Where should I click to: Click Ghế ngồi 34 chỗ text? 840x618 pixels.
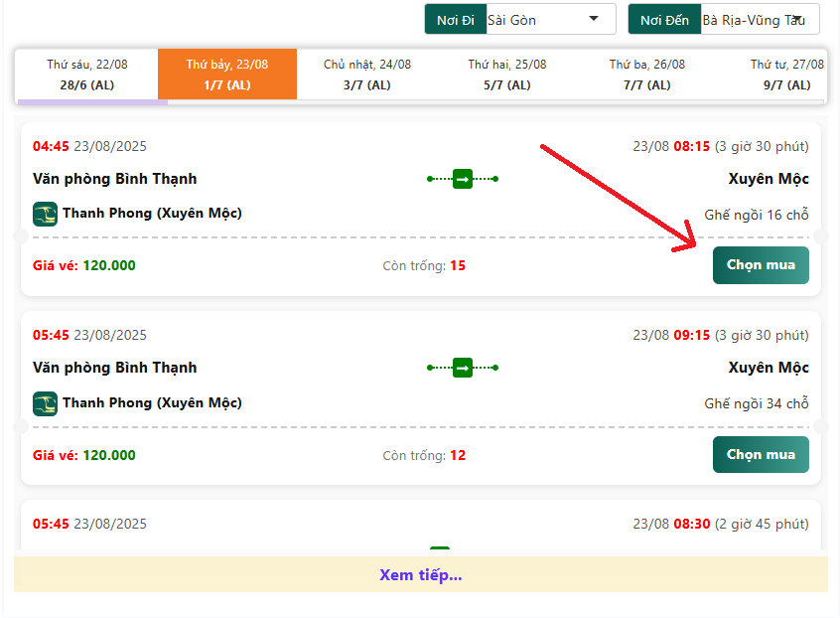coord(757,403)
